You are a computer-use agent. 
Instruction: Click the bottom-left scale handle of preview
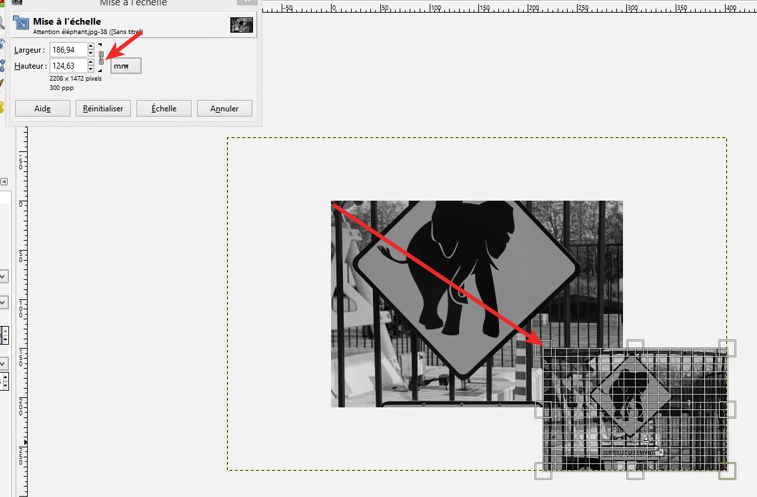pos(543,470)
